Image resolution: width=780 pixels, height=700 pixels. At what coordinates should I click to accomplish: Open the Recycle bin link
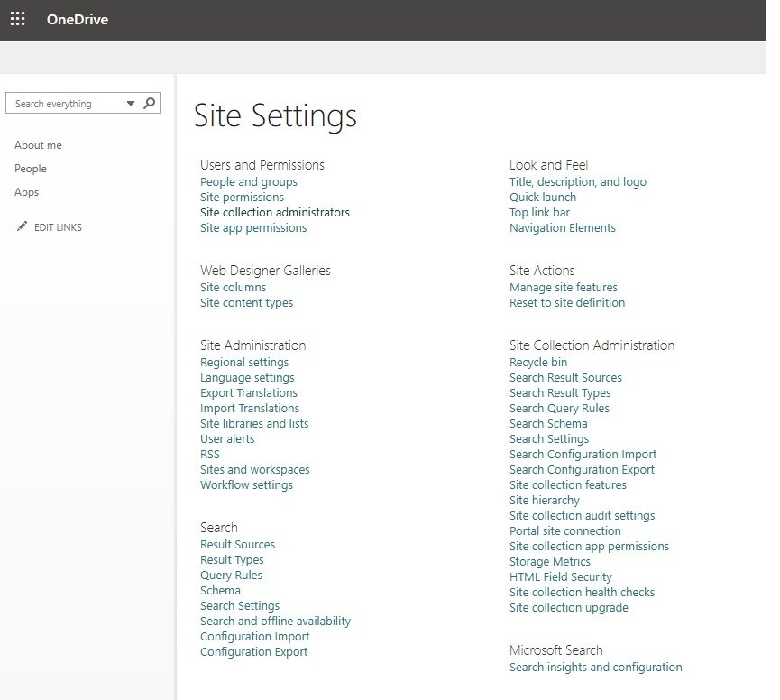click(x=538, y=363)
